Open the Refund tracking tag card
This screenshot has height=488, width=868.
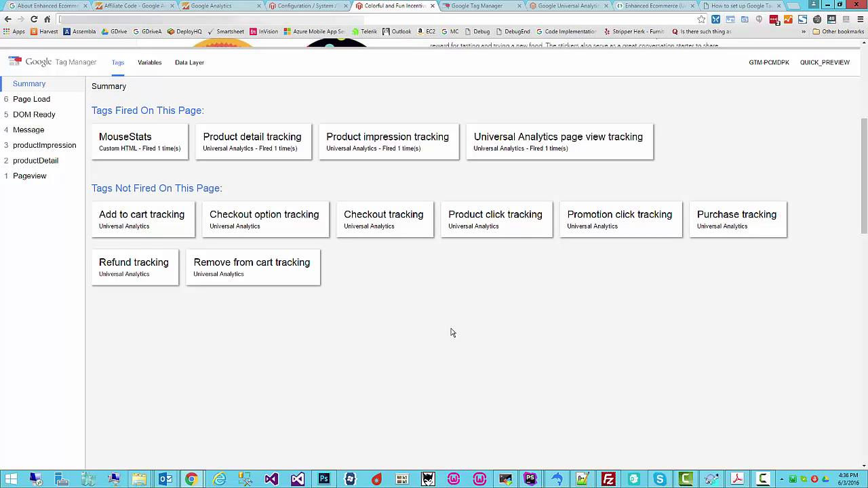click(135, 267)
